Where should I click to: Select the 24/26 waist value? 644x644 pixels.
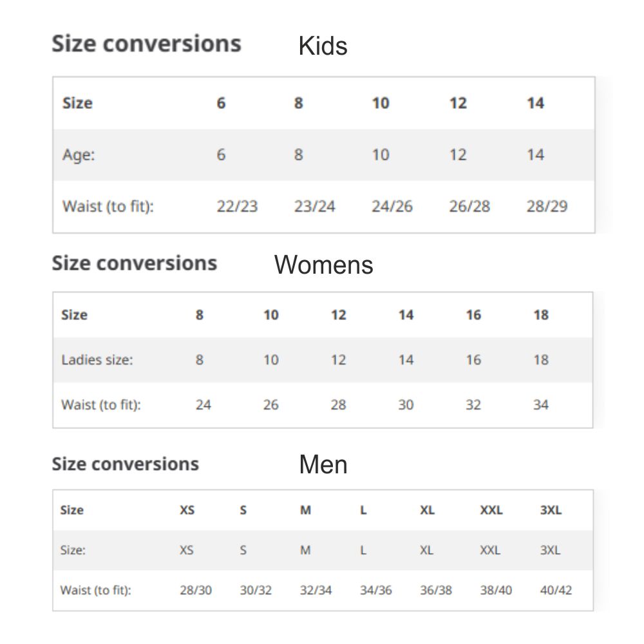tap(392, 207)
